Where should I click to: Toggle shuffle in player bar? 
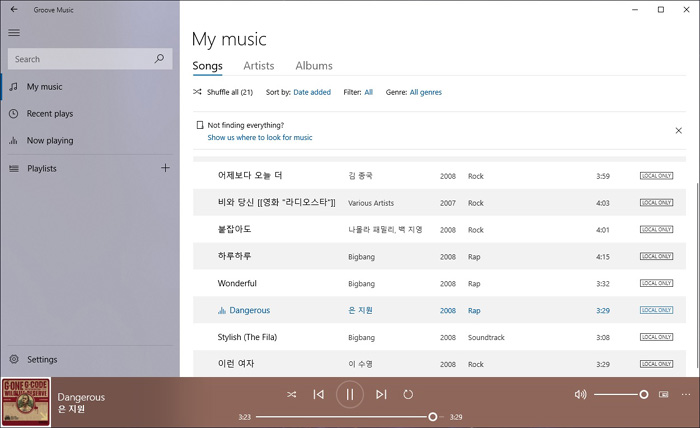point(292,394)
